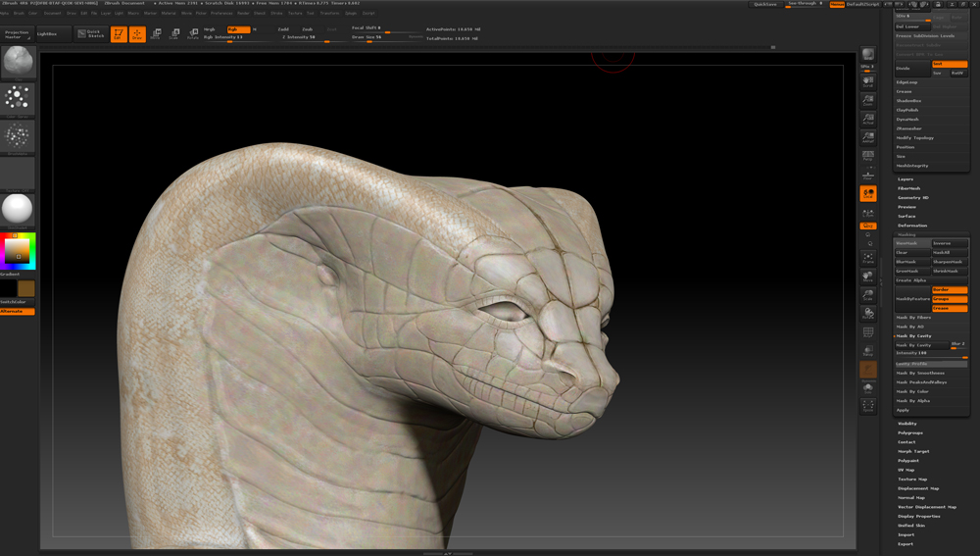Click the Persp perspective icon
980x556 pixels.
(x=867, y=156)
